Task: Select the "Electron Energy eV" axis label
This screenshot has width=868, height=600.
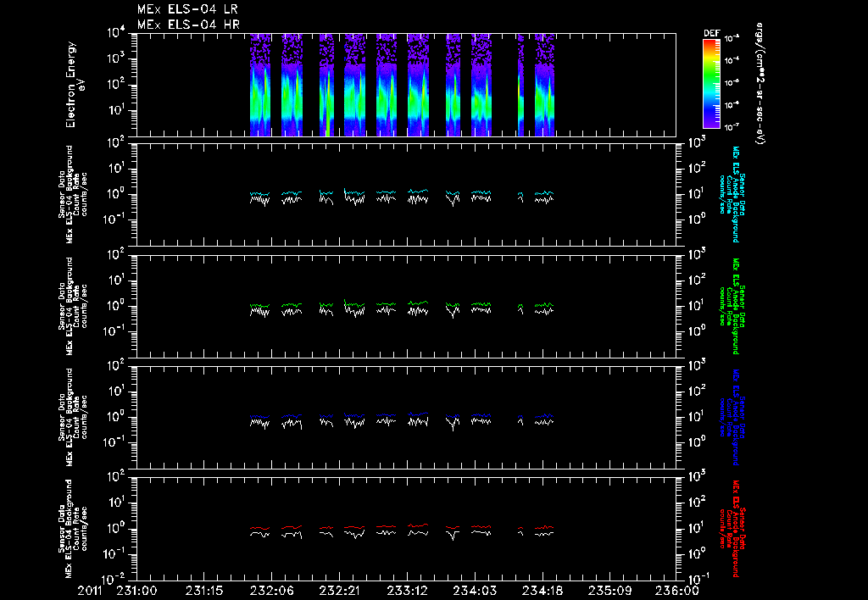Action: (x=75, y=85)
